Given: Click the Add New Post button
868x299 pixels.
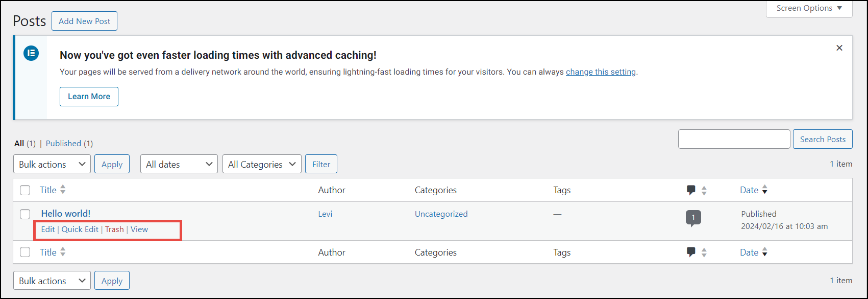Looking at the screenshot, I should coord(84,21).
